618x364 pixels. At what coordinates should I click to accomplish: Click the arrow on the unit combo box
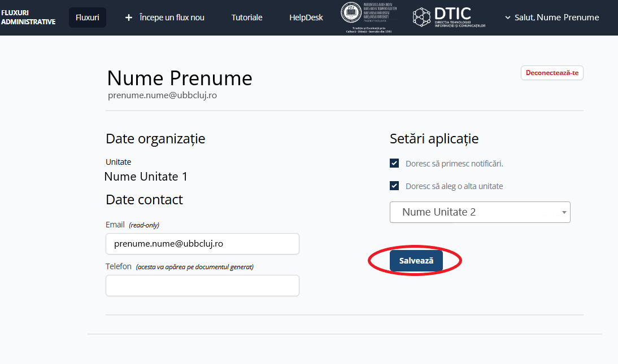[564, 213]
